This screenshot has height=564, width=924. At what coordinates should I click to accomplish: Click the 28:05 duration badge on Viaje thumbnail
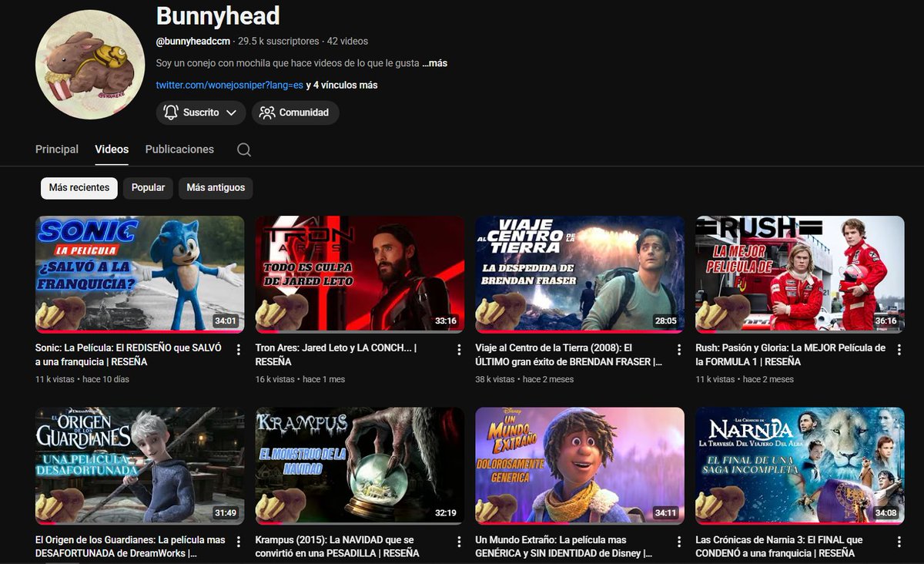tap(666, 321)
